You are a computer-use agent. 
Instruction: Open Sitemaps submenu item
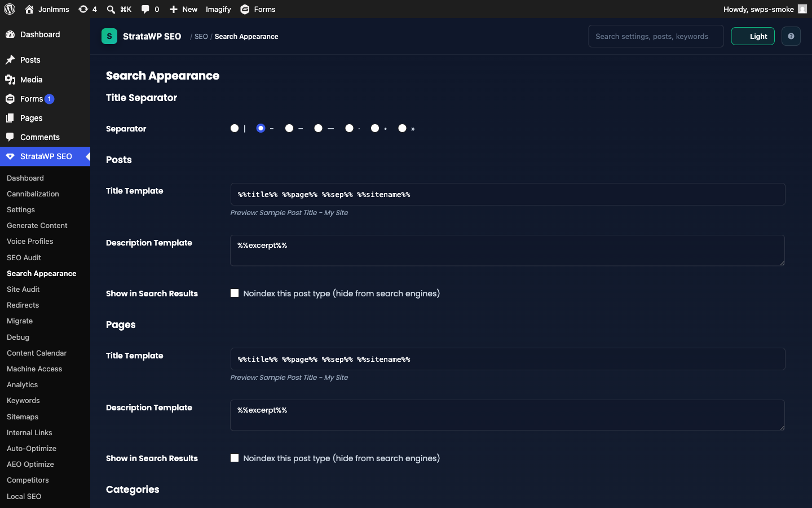coord(23,417)
